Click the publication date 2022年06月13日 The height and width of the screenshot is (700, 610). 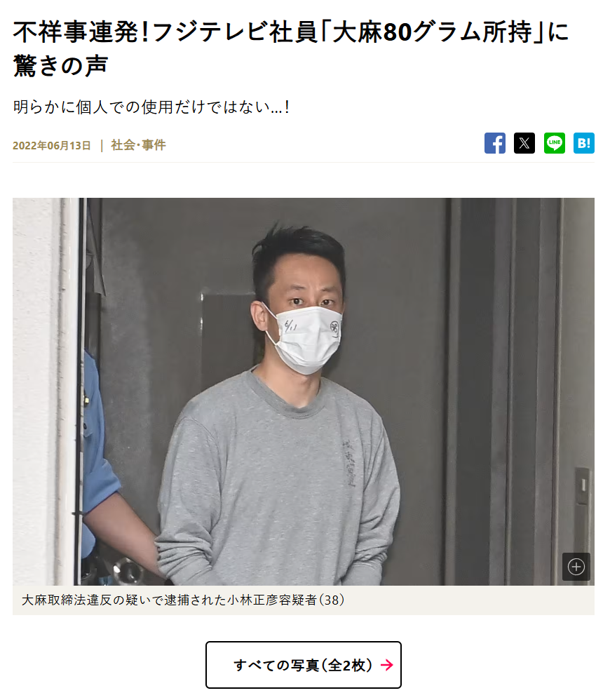point(52,145)
